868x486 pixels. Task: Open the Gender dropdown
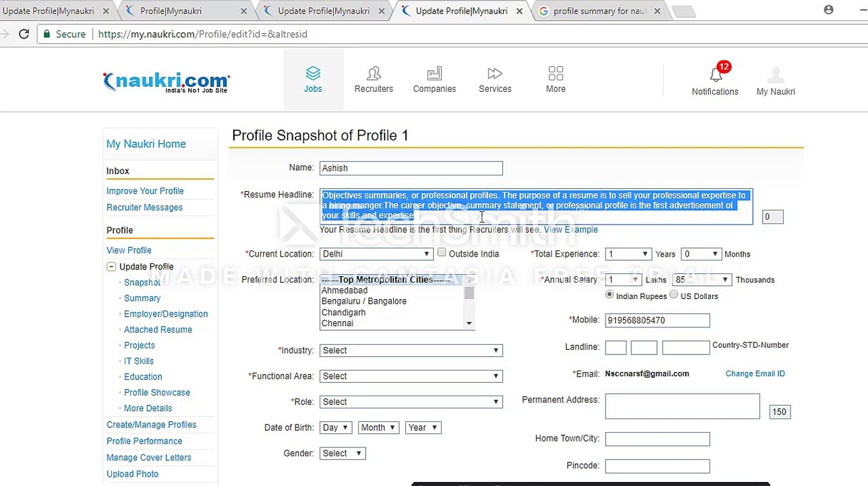343,453
